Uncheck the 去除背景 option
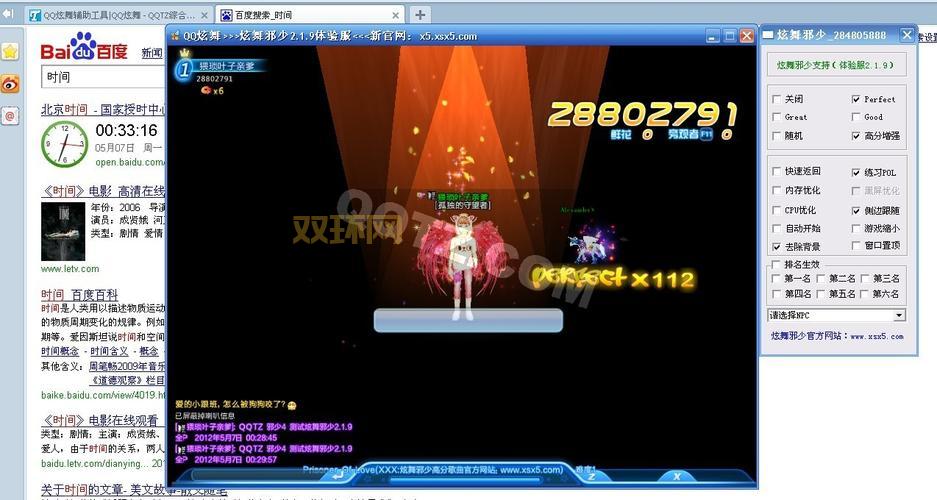937x500 pixels. coord(777,246)
